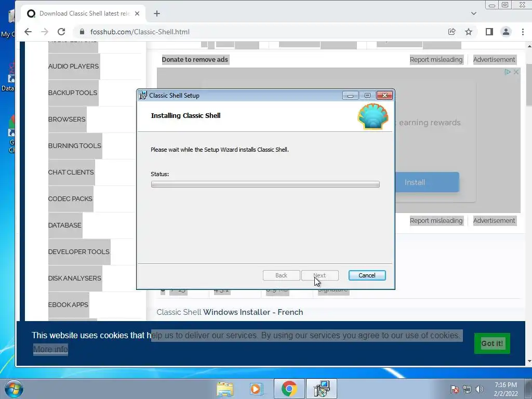Select DEVELOPER TOOLS in the sidebar

pos(79,251)
